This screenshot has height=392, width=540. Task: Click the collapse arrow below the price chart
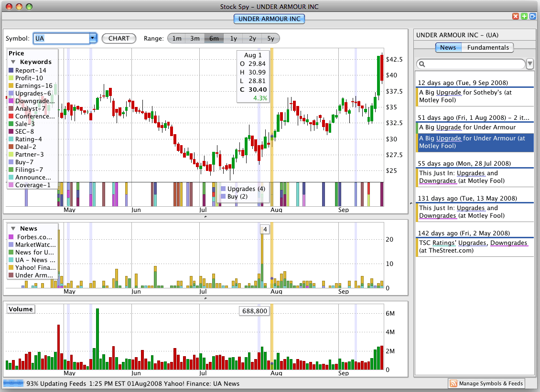205,217
